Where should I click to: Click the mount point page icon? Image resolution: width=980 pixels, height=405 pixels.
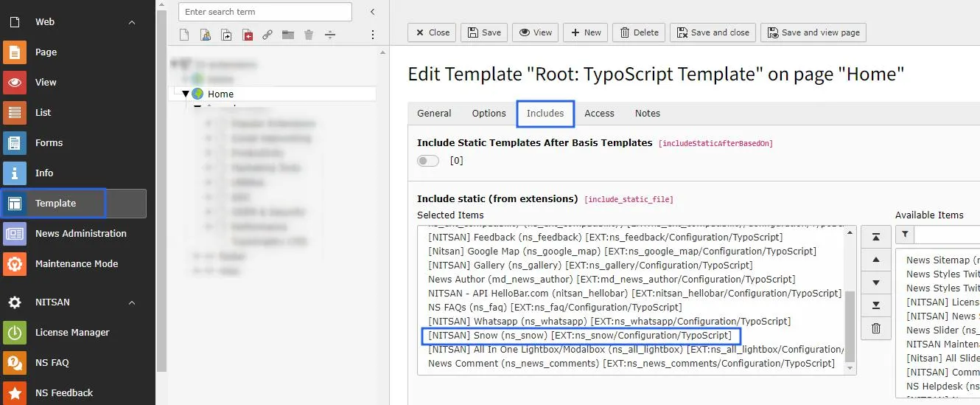pyautogui.click(x=247, y=35)
